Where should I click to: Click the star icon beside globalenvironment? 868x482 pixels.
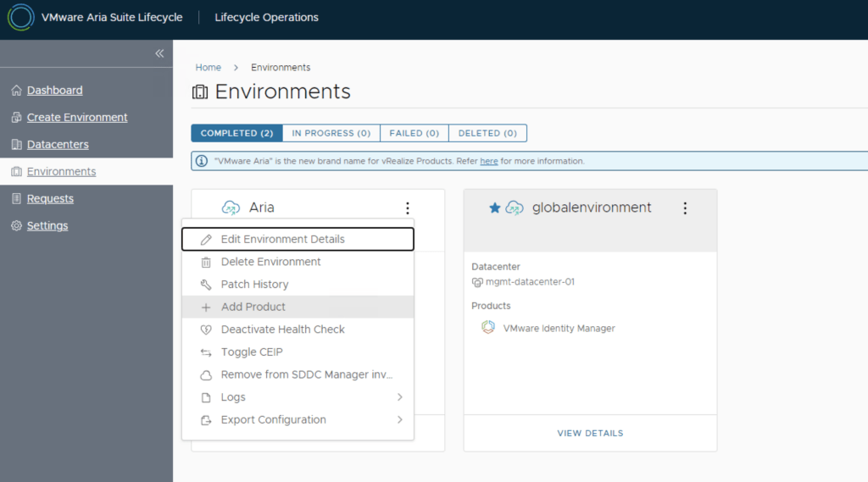495,208
